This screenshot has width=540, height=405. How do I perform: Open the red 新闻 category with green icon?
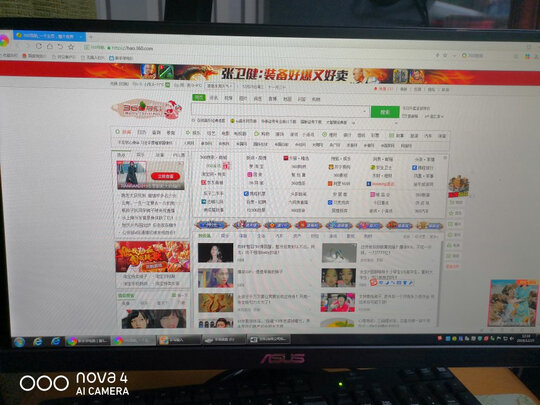pos(124,132)
